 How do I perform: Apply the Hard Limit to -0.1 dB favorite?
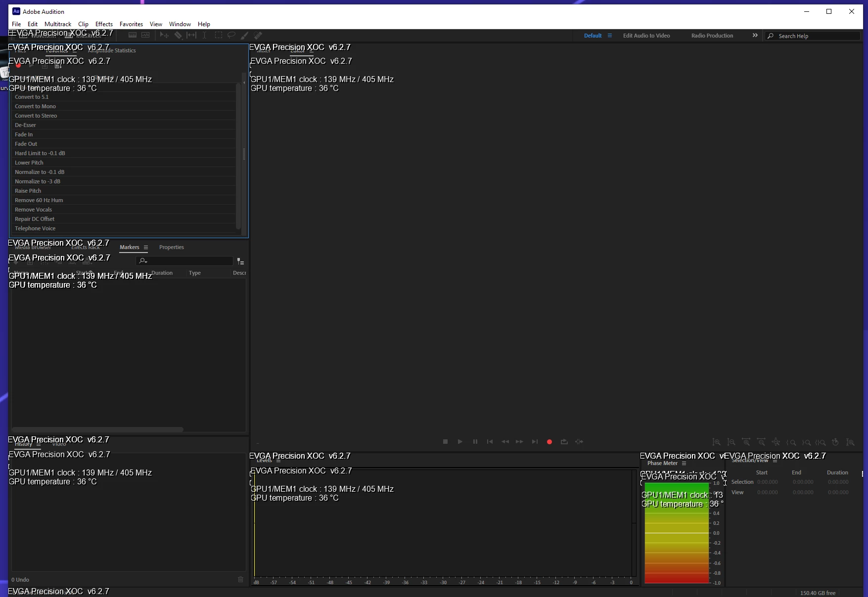[124, 153]
